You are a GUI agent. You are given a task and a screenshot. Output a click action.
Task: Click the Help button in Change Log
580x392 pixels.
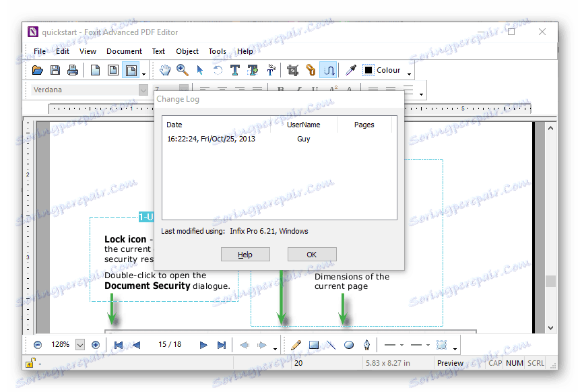point(245,255)
